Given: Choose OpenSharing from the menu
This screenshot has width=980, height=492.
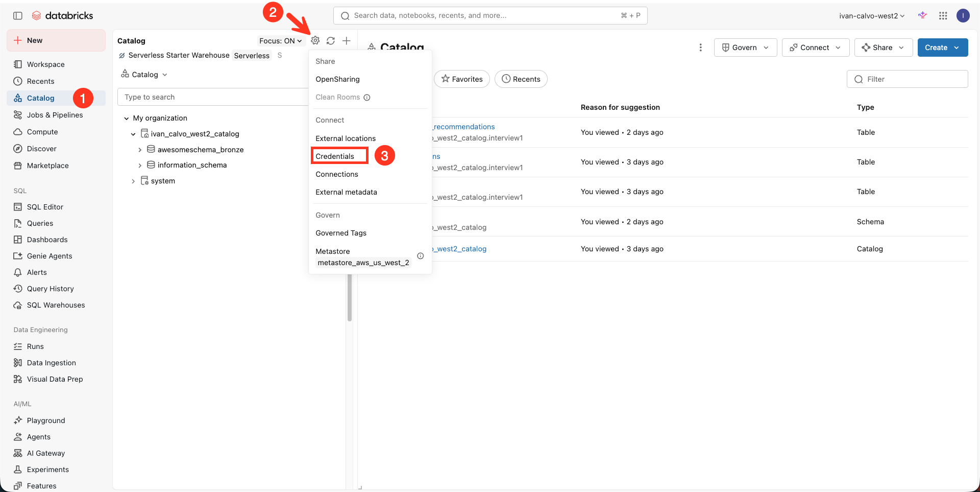Looking at the screenshot, I should click(x=337, y=79).
